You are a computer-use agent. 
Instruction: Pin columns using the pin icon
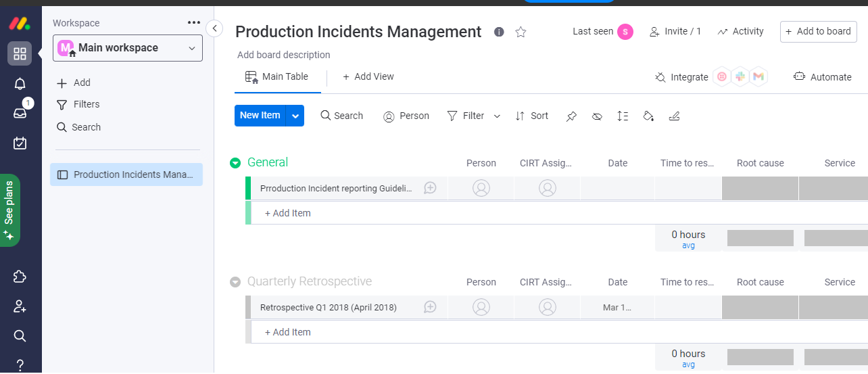click(x=571, y=116)
